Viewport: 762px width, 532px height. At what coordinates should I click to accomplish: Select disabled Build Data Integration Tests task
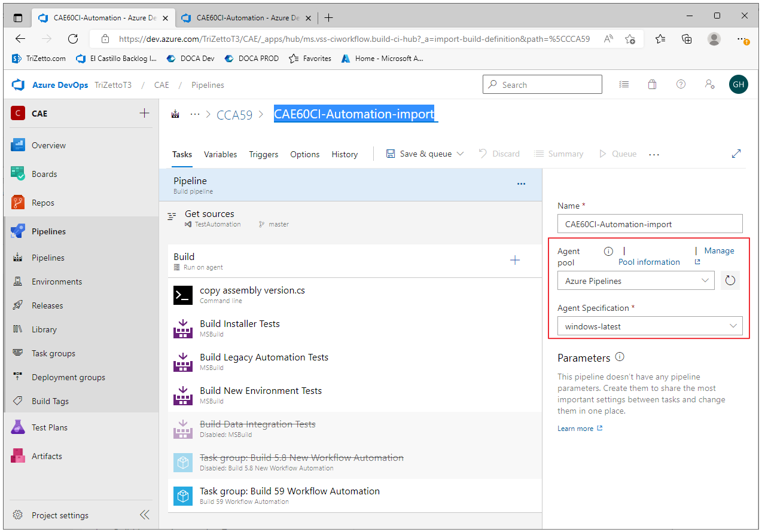coord(355,429)
